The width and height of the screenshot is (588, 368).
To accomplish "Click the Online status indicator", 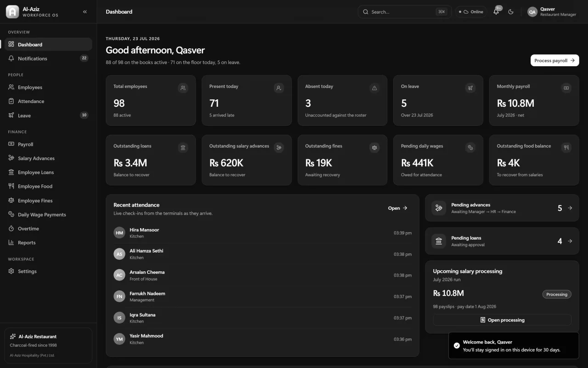I will 471,12.
